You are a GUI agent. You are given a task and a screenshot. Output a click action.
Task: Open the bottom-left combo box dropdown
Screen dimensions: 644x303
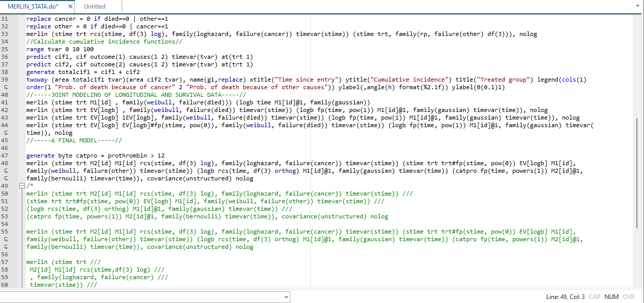tap(286, 297)
